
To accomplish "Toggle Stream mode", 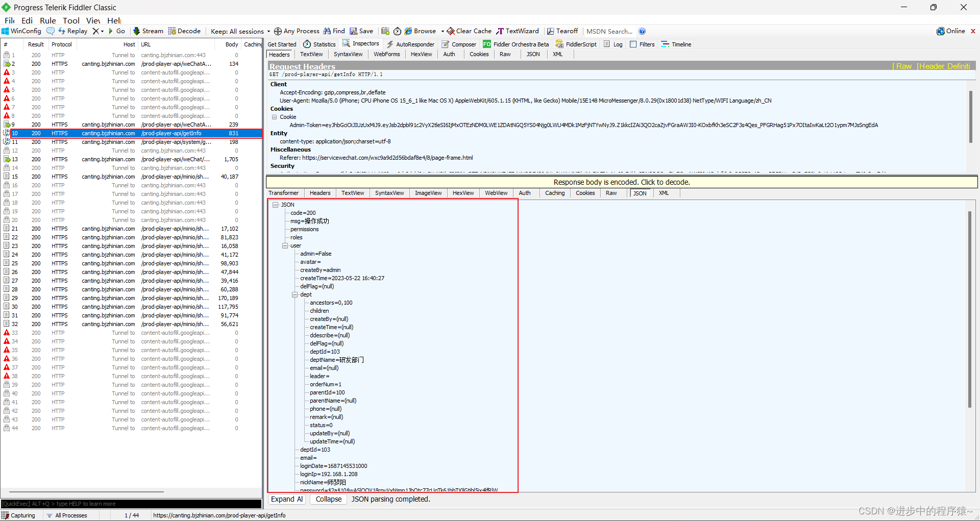I will pos(148,31).
